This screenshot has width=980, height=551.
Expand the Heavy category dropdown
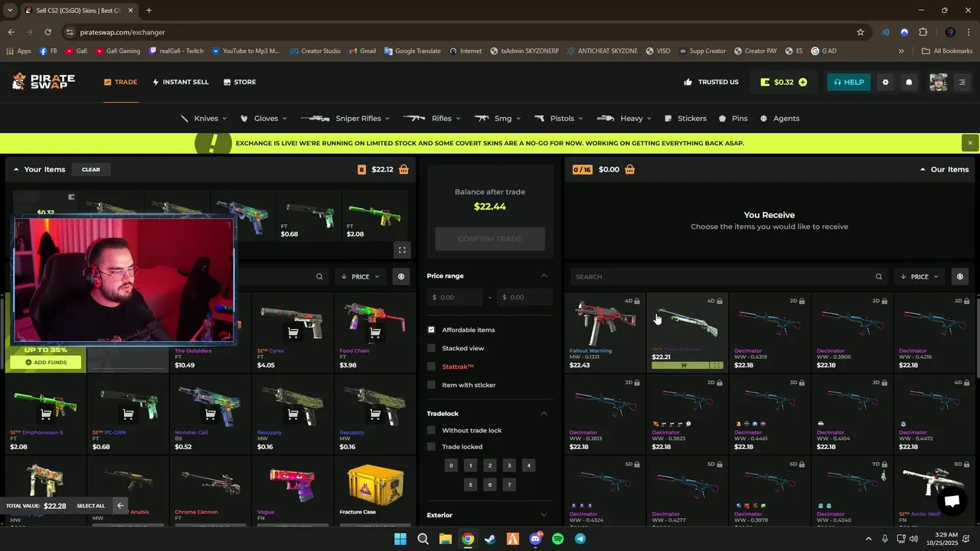tap(624, 119)
